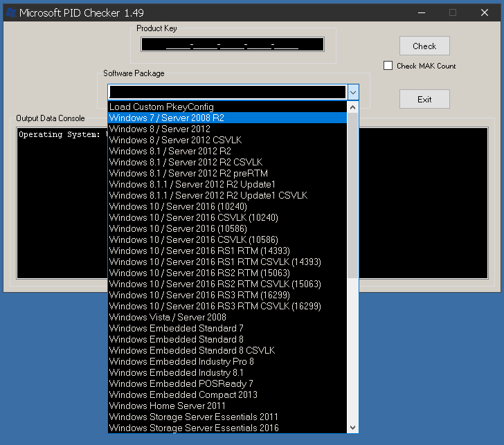Viewport: 504px width, 445px height.
Task: Choose Windows 10 Server 2016 RS2 RTM (15063)
Action: [227, 273]
